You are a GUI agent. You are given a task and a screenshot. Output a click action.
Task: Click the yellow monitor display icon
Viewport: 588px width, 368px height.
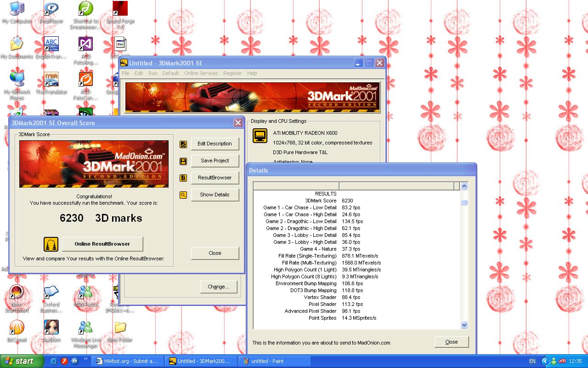point(260,136)
